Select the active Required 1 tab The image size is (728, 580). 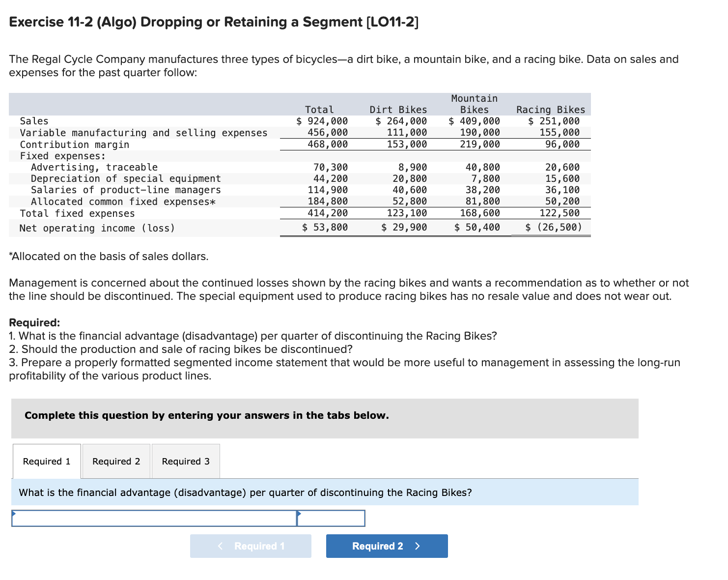46,461
